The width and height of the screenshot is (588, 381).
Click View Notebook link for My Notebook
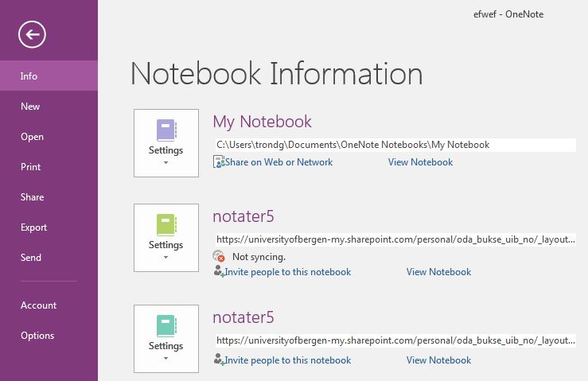(420, 162)
